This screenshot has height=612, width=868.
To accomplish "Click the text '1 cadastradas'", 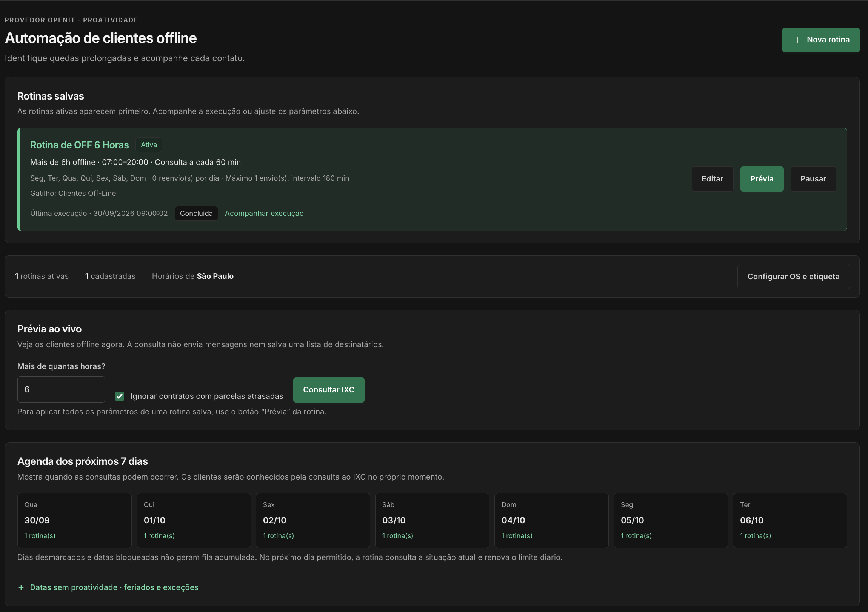I will pos(110,276).
